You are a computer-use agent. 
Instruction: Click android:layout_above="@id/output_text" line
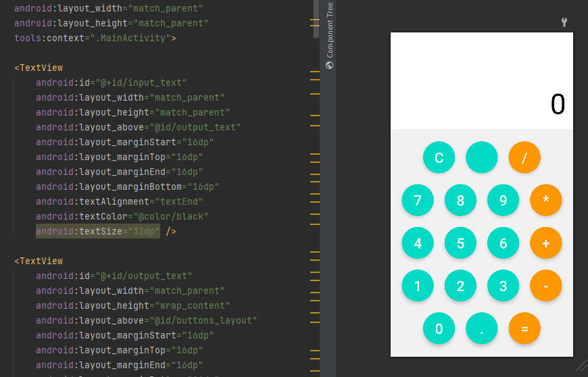tap(138, 127)
